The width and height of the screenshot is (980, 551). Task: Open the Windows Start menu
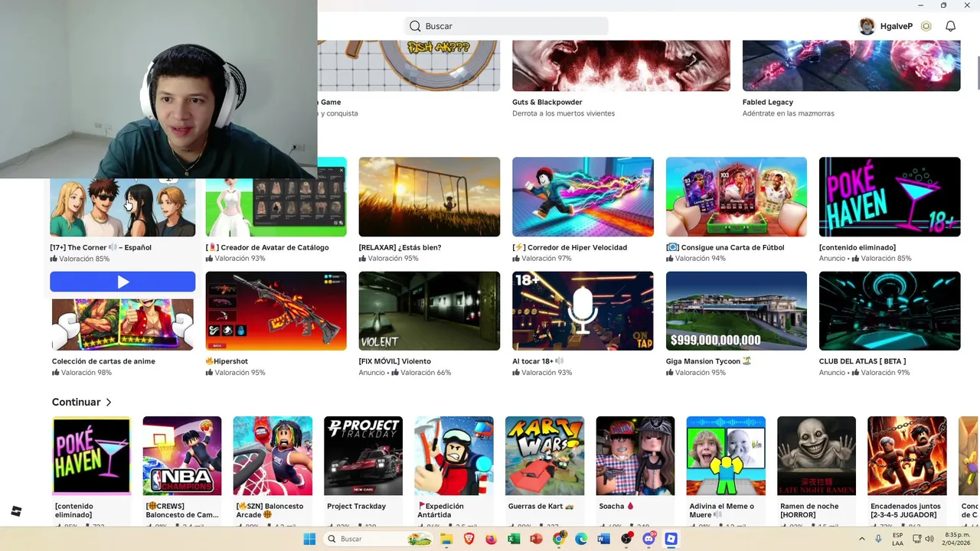point(309,539)
